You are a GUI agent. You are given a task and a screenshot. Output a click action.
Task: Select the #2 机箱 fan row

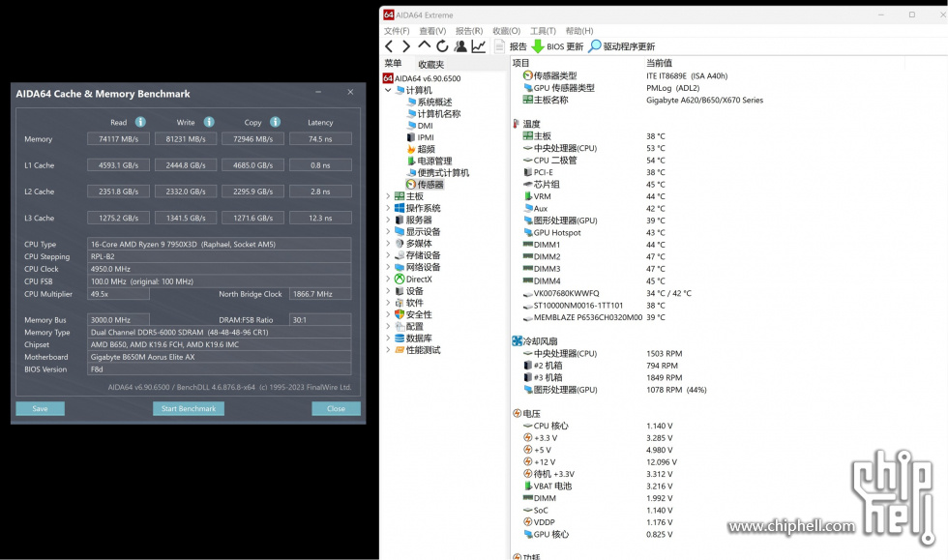[601, 366]
